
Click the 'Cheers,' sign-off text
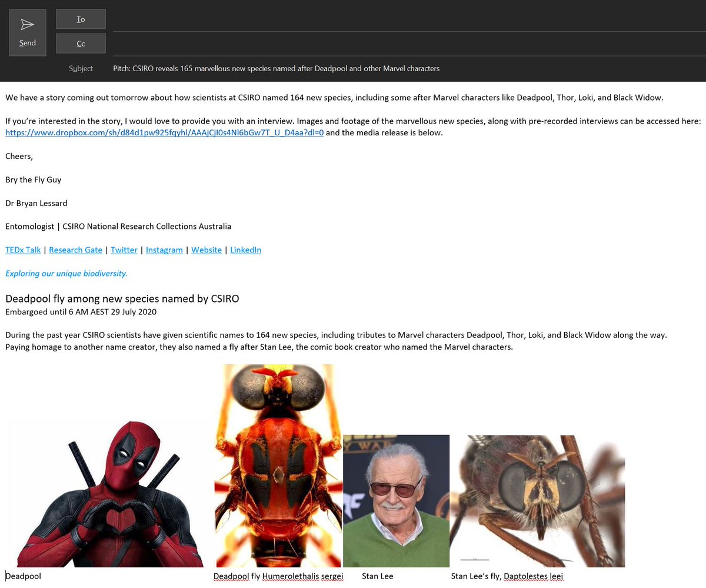(x=19, y=156)
